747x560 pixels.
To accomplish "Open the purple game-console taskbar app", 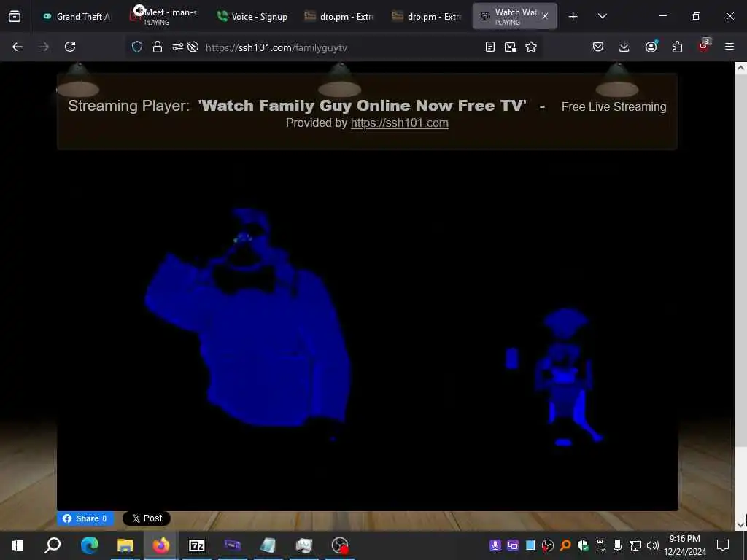I will coord(233,545).
